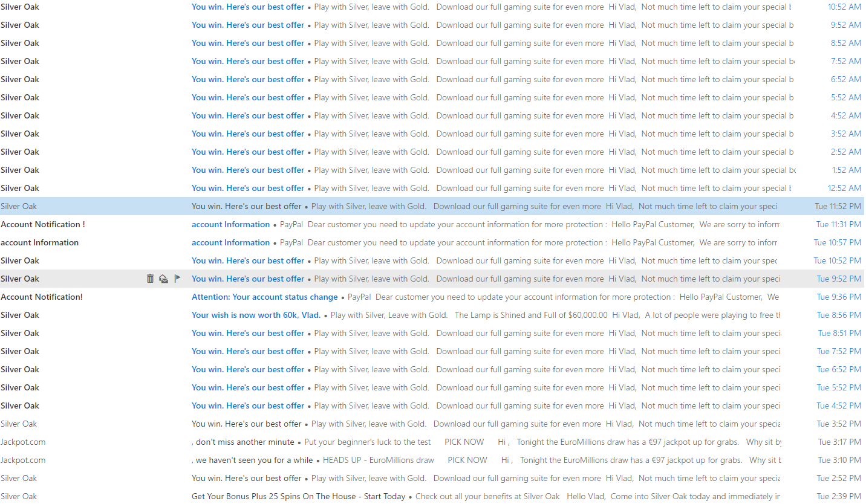This screenshot has height=504, width=866.
Task: Open Jackpot.com email ', we haven't seen you for a while'
Action: pyautogui.click(x=433, y=460)
